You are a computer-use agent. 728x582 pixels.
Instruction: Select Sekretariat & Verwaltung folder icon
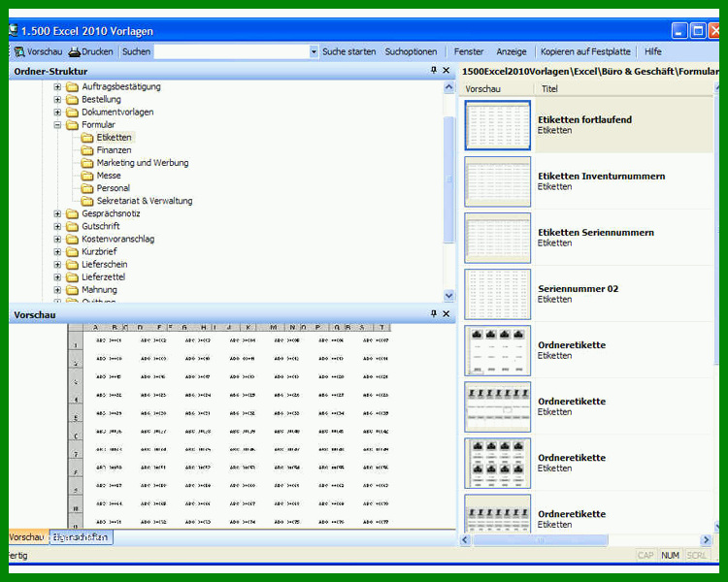tap(86, 201)
